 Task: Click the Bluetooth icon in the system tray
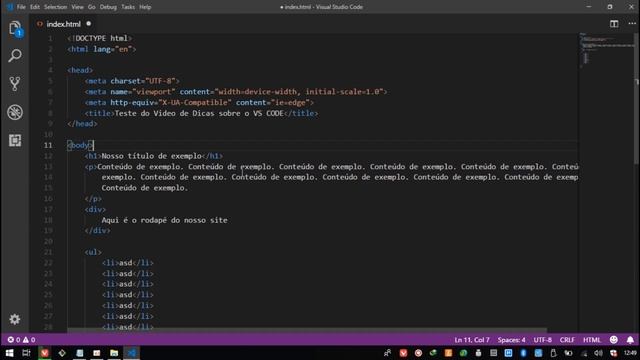click(x=523, y=353)
